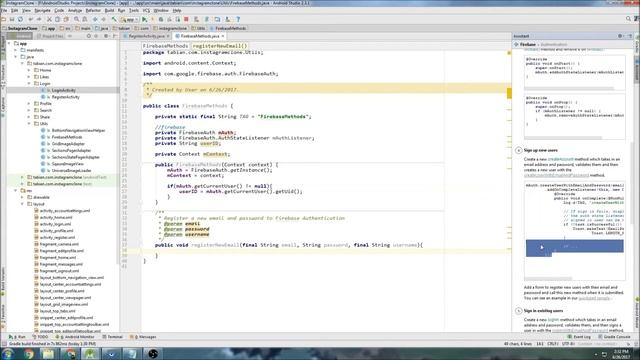Open the Android Monitor tool window

coord(74,337)
